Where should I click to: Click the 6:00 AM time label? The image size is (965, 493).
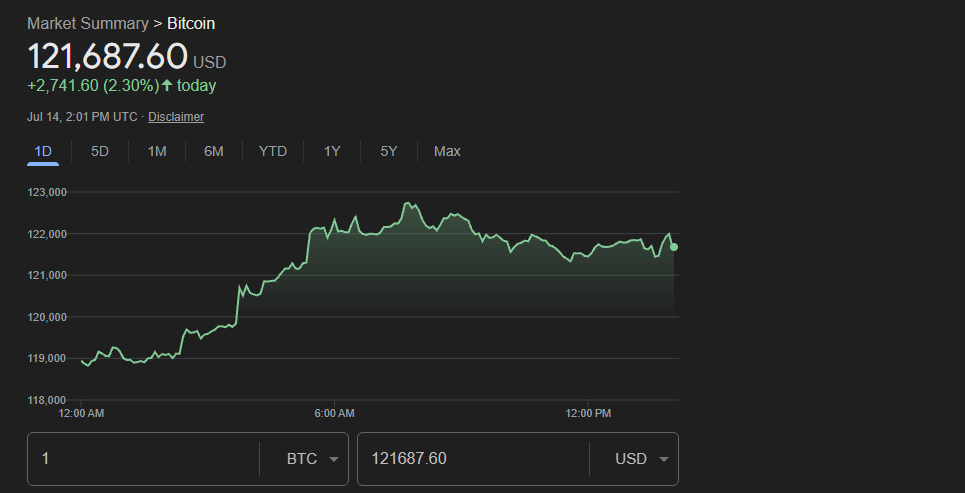(x=334, y=414)
